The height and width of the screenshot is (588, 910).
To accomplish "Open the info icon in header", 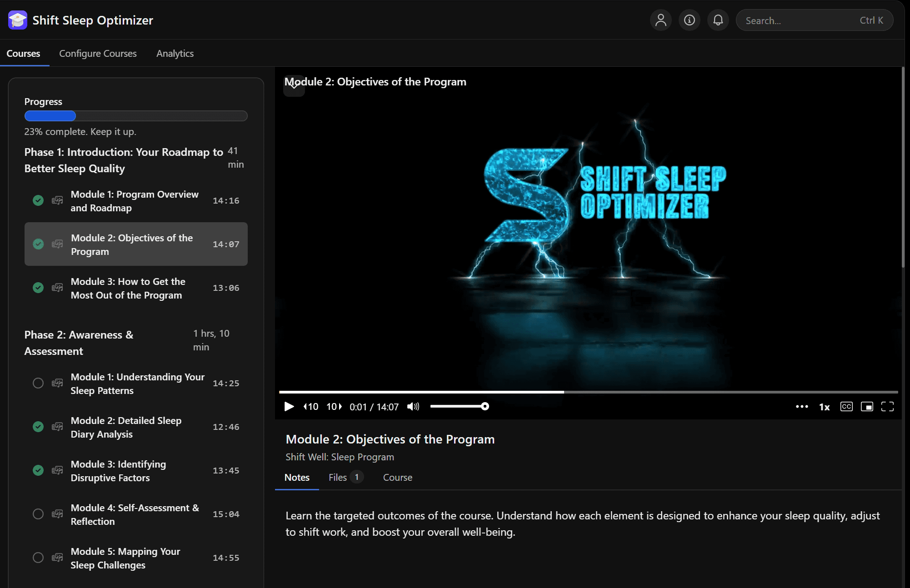I will [689, 20].
